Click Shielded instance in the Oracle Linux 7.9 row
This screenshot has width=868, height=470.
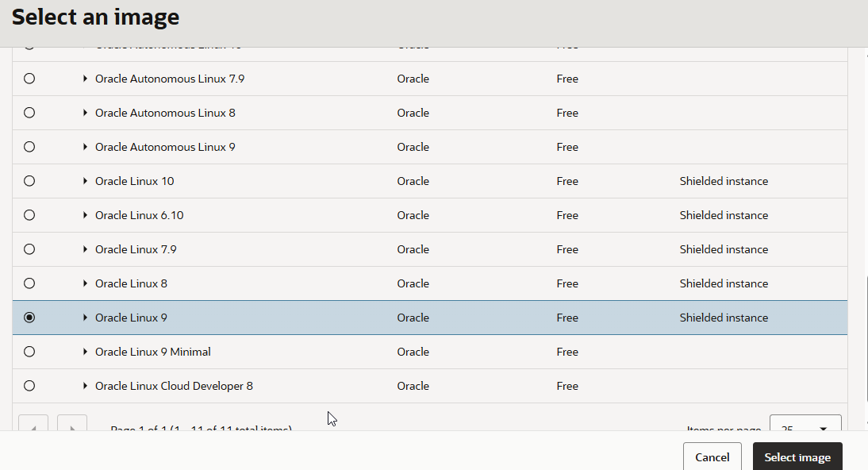(724, 249)
